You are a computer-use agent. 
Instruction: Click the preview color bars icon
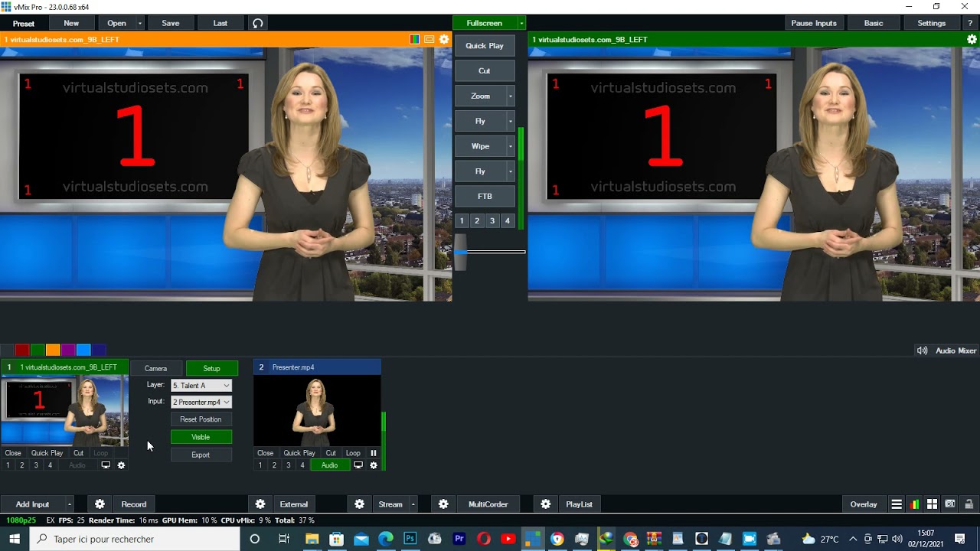[x=414, y=39]
